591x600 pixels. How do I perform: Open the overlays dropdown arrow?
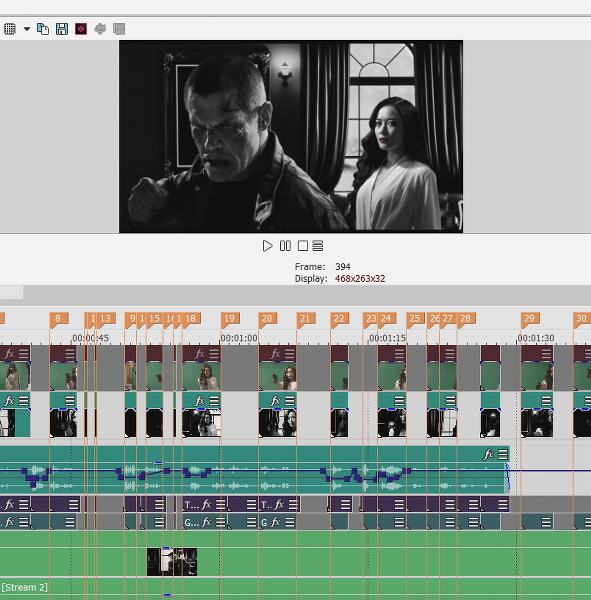tap(27, 29)
